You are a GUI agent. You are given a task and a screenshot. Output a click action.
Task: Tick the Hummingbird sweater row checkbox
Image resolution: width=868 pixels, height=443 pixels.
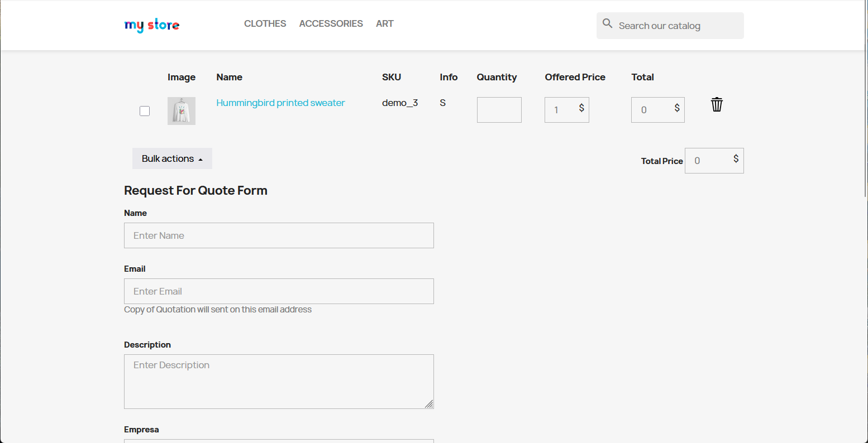[x=145, y=111]
